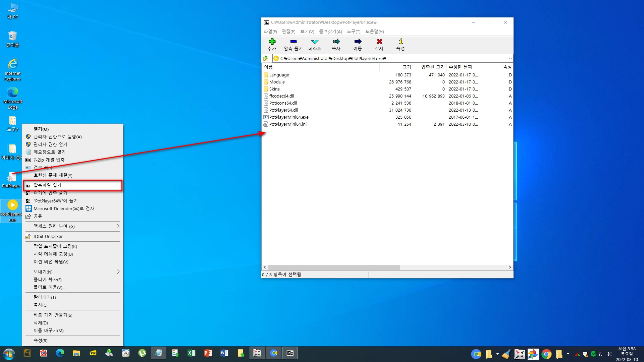Image resolution: width=644 pixels, height=362 pixels.
Task: Select the Language folder row
Action: [387, 75]
